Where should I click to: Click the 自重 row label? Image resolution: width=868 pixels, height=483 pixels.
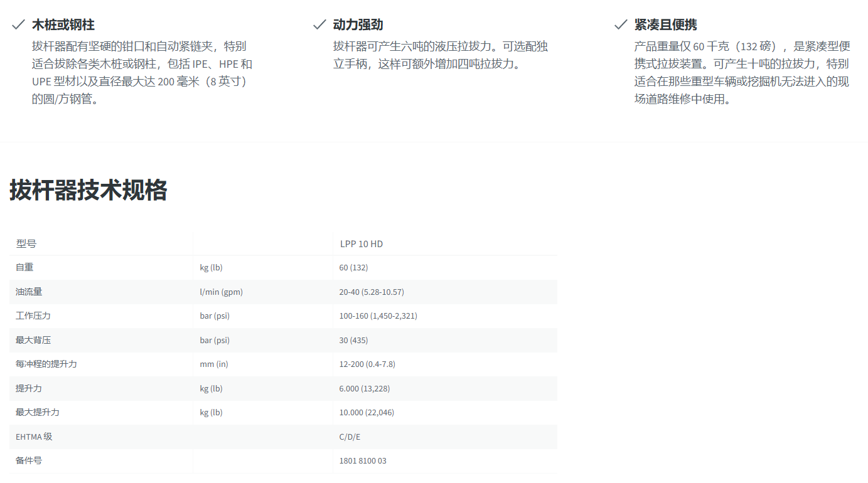point(24,268)
